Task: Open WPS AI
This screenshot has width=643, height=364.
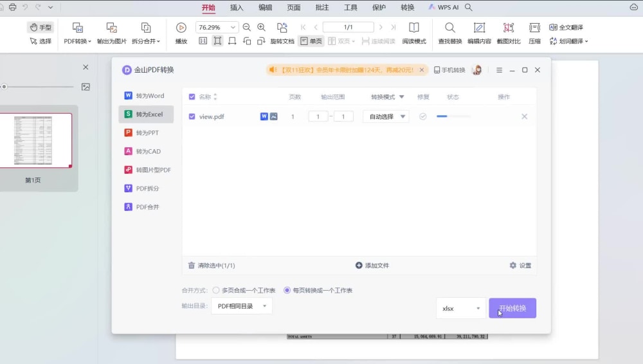Action: [x=443, y=7]
